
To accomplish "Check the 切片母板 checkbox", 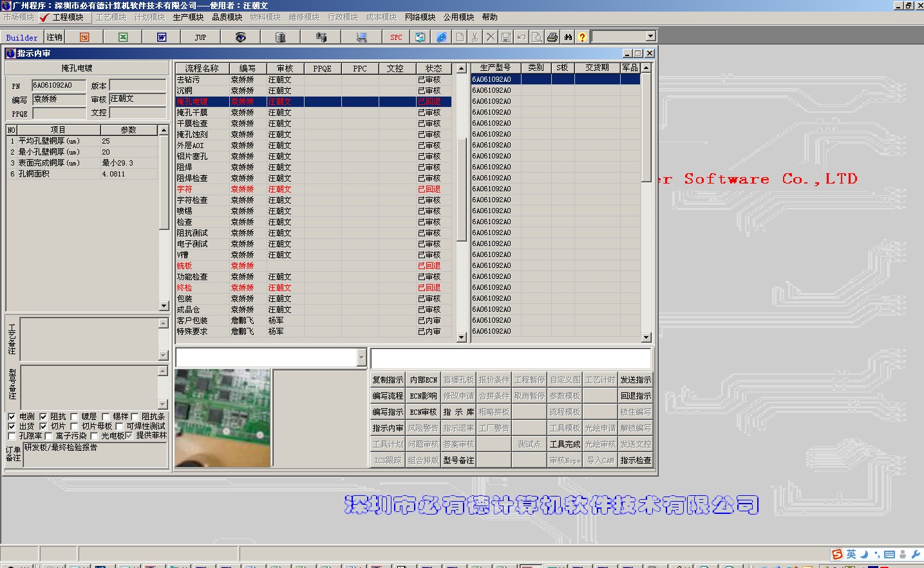I will [74, 426].
